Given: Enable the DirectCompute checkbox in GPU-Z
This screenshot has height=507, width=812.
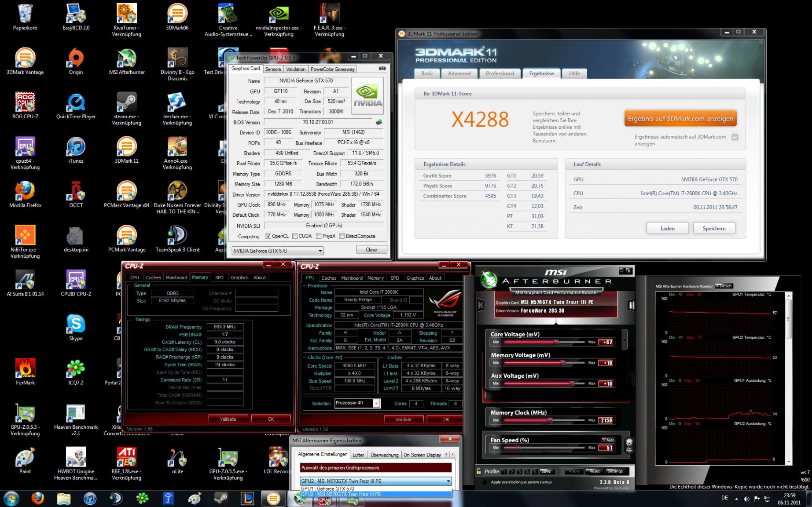Looking at the screenshot, I should tap(342, 236).
